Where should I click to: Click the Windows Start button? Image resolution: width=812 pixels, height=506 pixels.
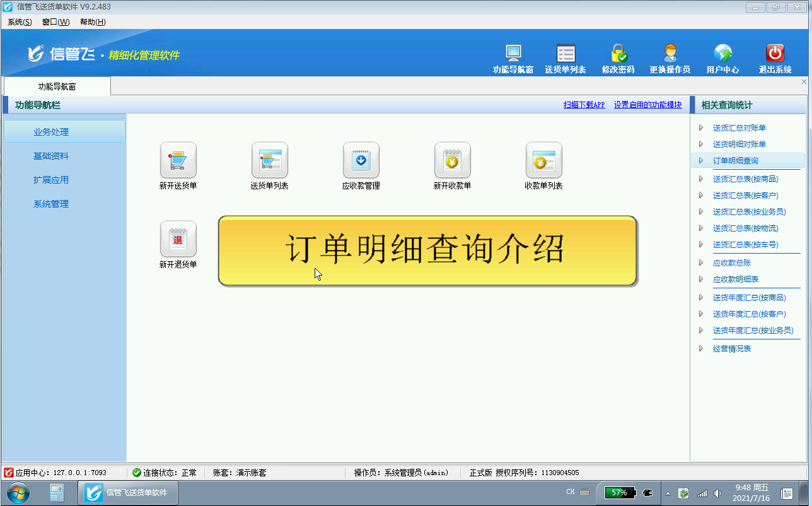tap(17, 493)
